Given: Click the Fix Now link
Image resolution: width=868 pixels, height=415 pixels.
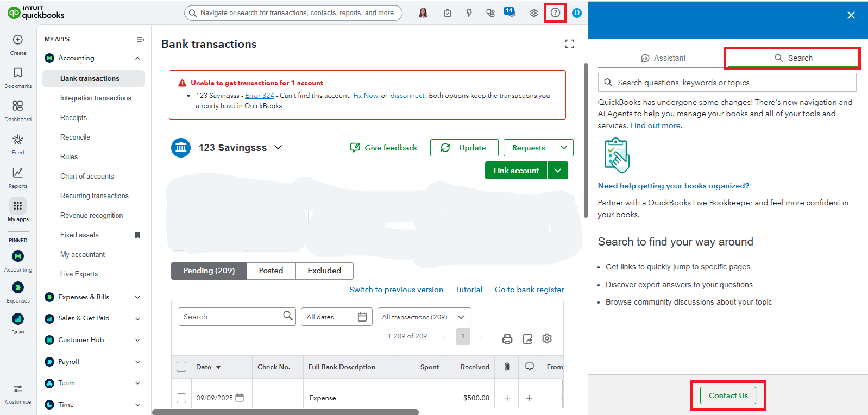Looking at the screenshot, I should [366, 96].
